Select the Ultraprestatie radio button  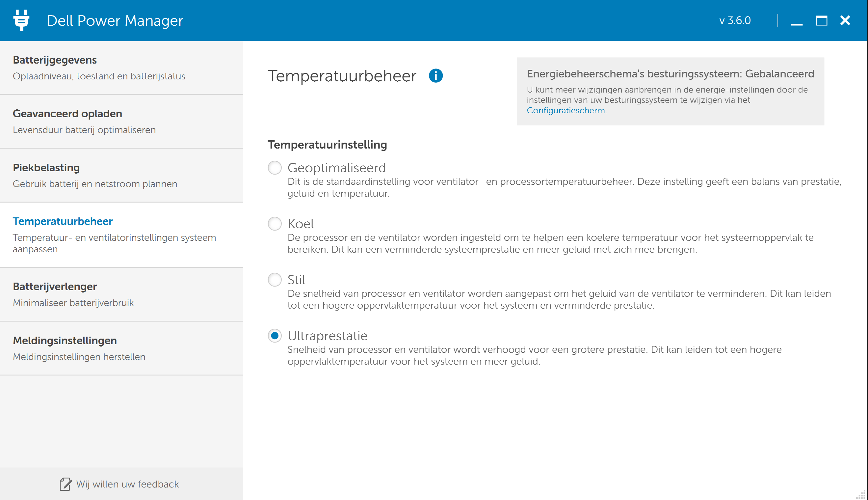coord(275,336)
